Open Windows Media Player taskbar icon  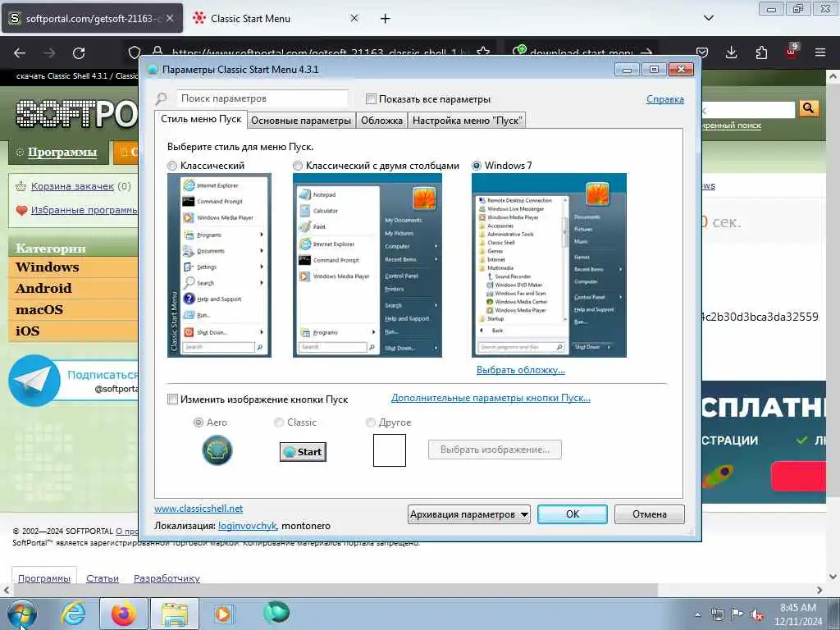tap(223, 614)
